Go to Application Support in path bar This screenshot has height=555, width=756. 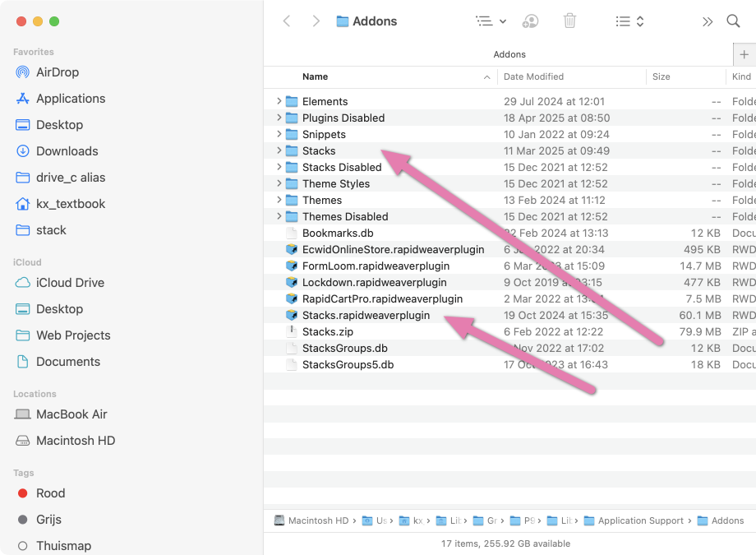coord(634,520)
